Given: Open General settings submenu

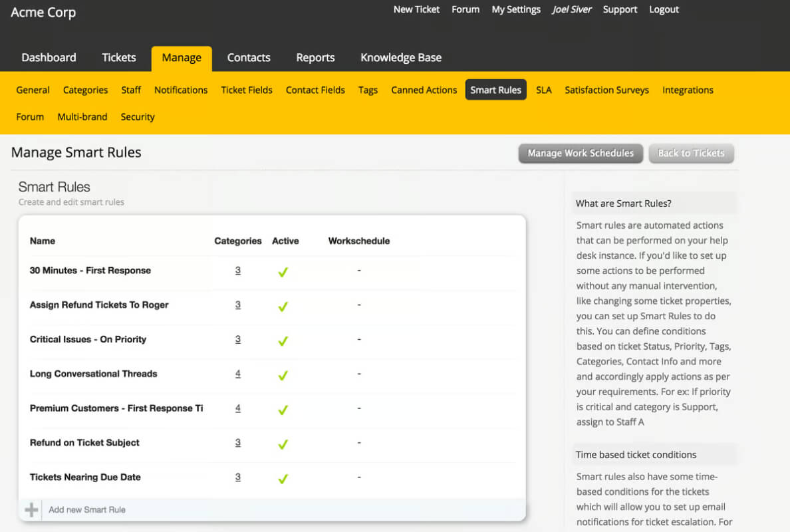Looking at the screenshot, I should coord(33,90).
